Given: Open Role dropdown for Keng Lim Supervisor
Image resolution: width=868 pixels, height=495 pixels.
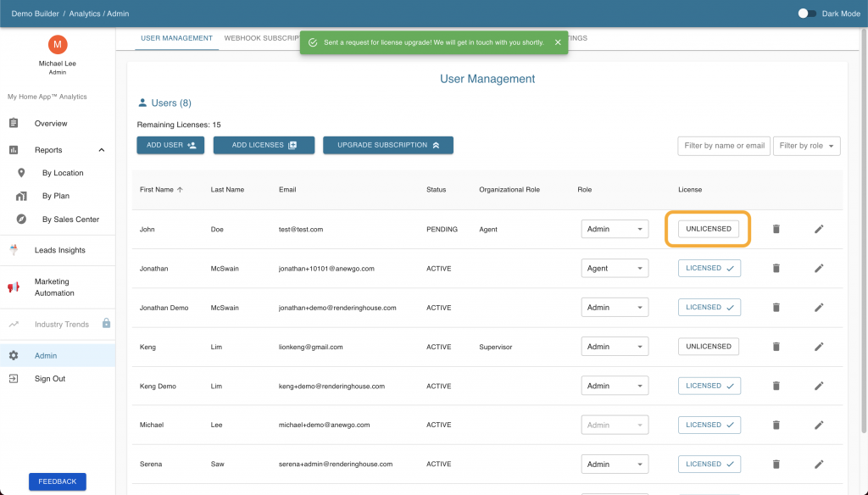Looking at the screenshot, I should click(x=615, y=347).
